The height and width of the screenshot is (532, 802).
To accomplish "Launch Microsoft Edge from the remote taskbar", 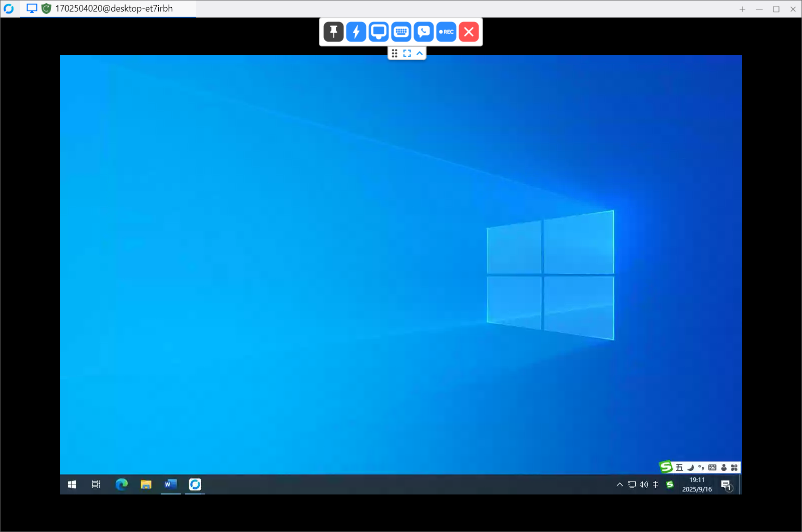I will [122, 484].
